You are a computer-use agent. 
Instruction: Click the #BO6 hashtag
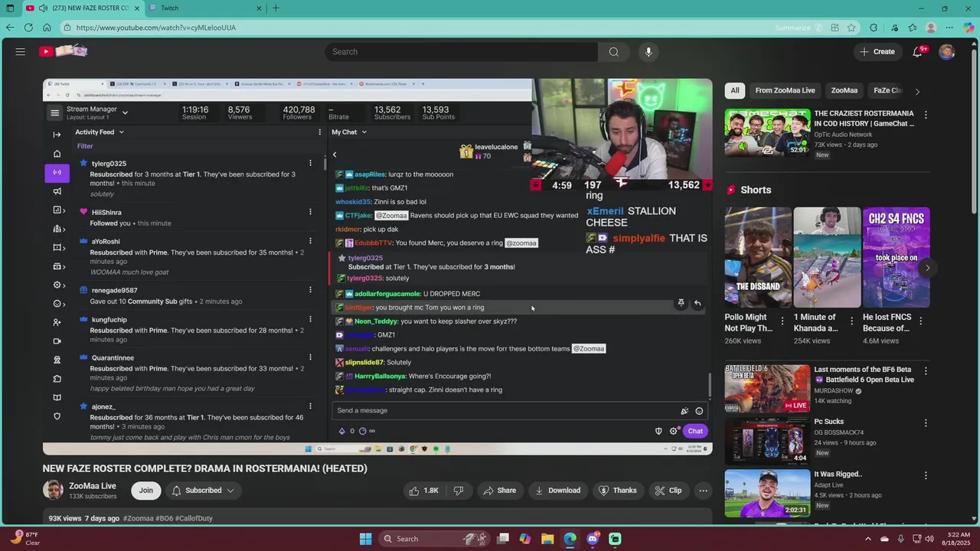165,518
